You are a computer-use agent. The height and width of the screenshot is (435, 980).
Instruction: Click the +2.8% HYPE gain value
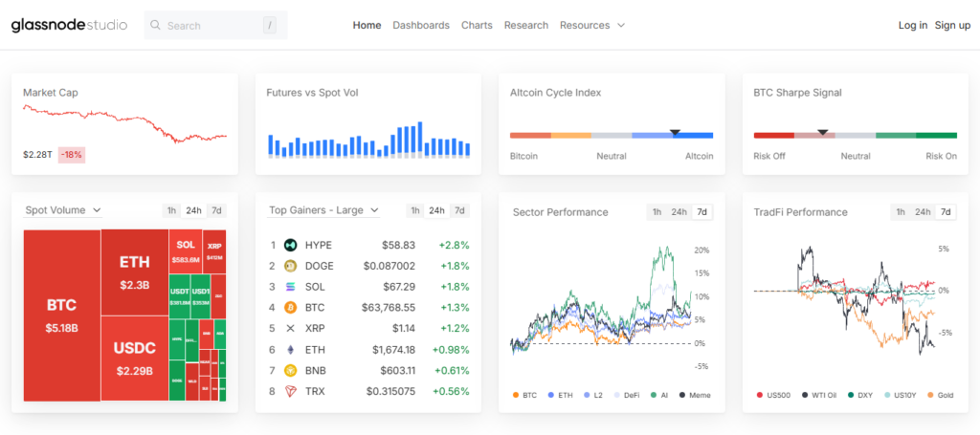click(x=454, y=246)
